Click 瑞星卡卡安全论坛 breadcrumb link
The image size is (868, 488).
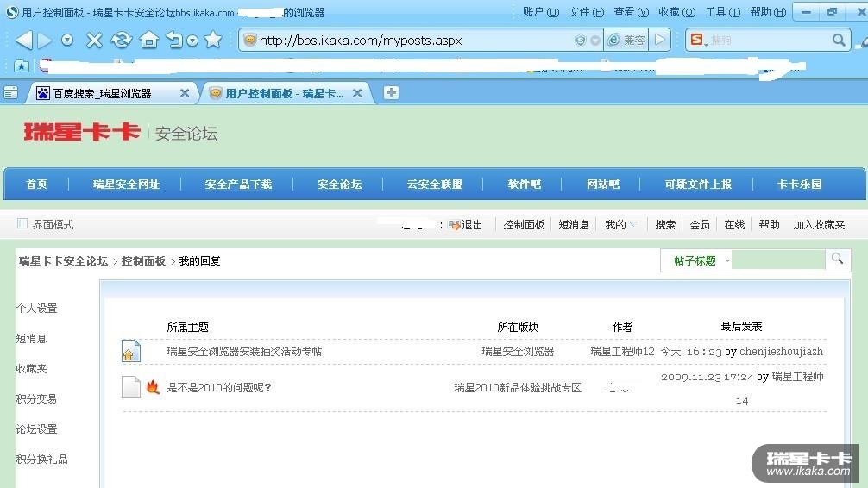pos(63,261)
